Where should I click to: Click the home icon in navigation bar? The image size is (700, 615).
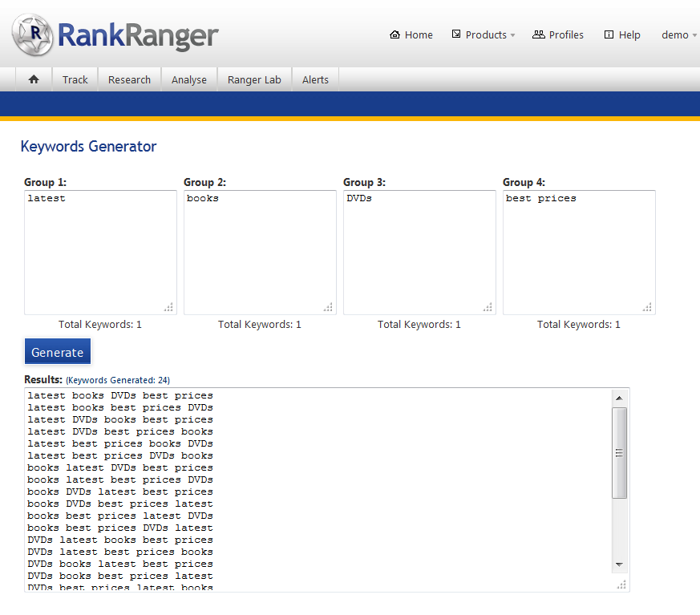tap(34, 79)
